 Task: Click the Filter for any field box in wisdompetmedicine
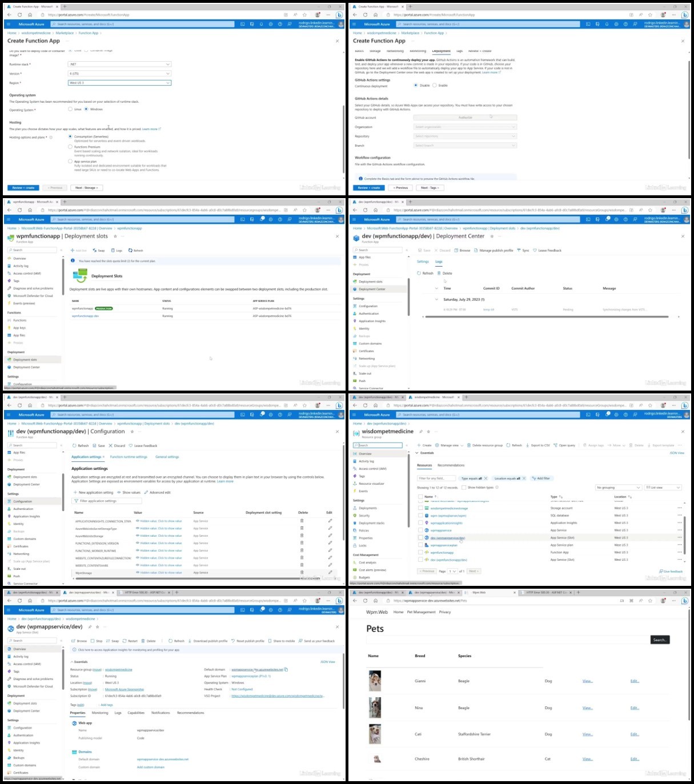436,478
